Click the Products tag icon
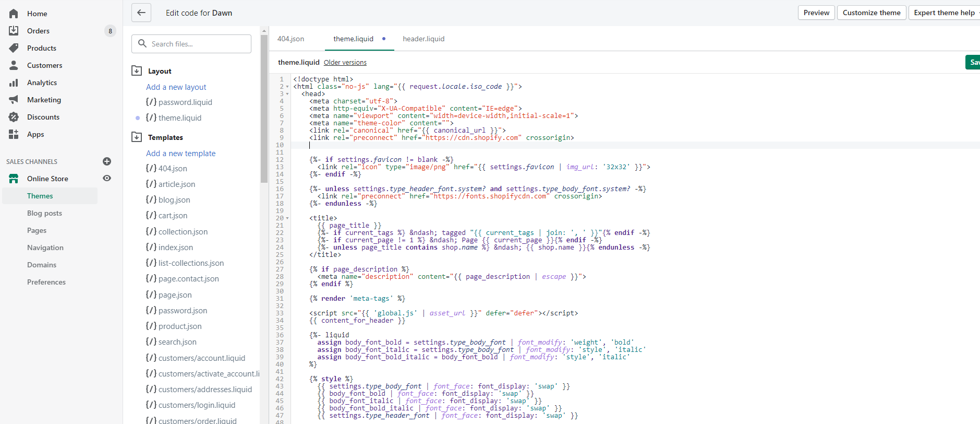 [x=14, y=48]
